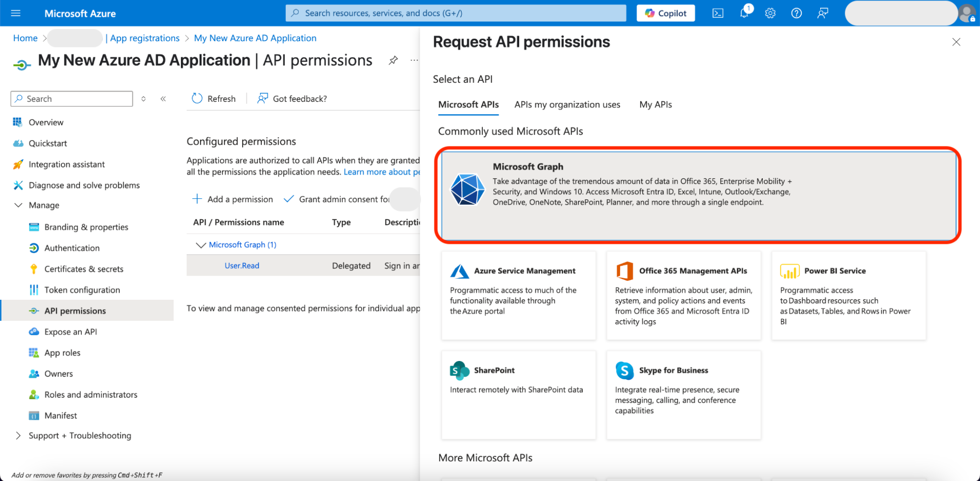Click the Type column header
Screen dimensions: 980x481
coord(341,222)
